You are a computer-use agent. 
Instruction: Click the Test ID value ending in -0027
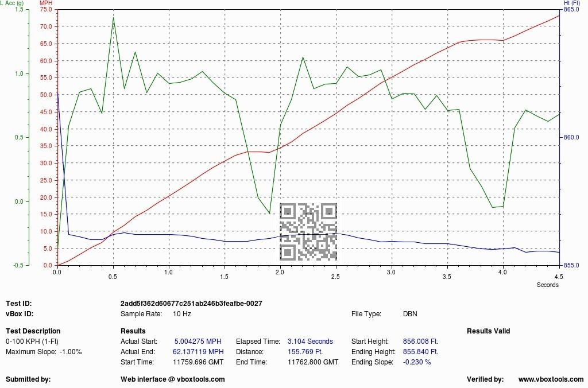(x=191, y=303)
